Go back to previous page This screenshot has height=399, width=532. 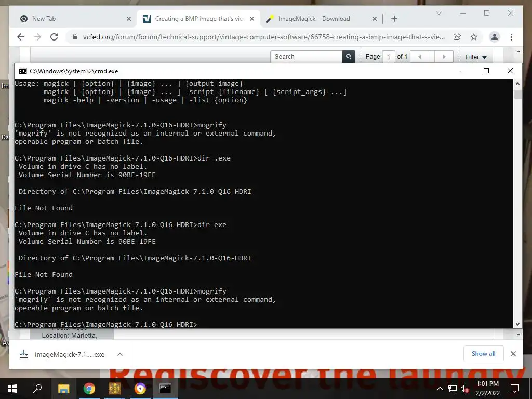point(21,37)
